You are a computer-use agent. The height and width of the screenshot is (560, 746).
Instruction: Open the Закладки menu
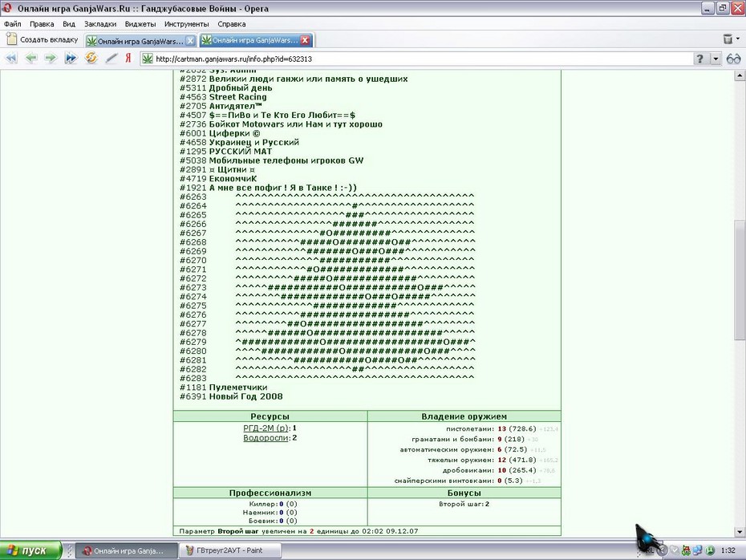(100, 24)
